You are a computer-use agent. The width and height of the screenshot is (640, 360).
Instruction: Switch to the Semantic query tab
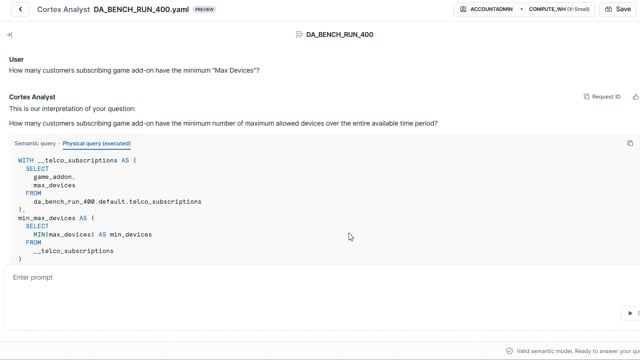(35, 143)
